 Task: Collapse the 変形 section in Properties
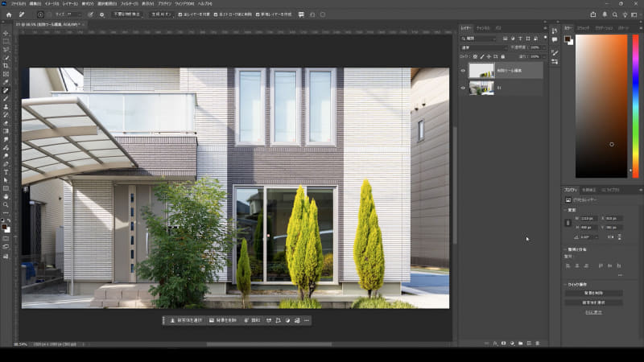[565, 210]
